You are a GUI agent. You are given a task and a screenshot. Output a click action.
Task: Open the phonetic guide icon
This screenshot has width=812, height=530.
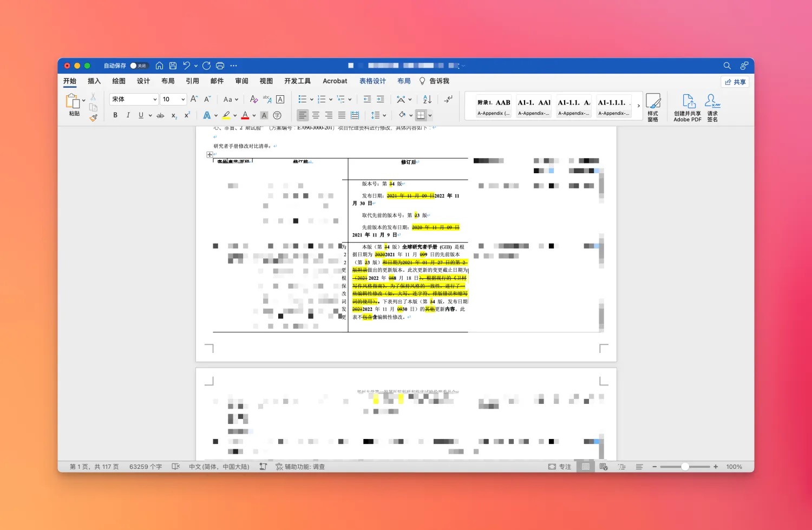click(267, 99)
